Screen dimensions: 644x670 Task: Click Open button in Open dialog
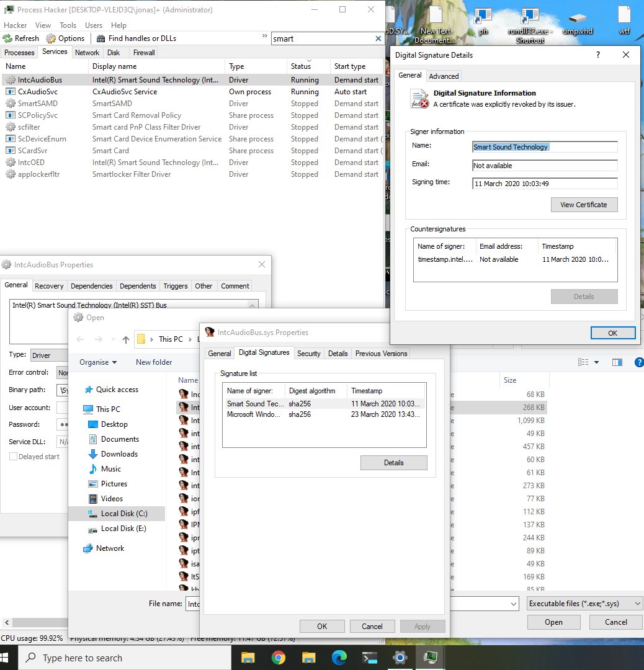553,622
